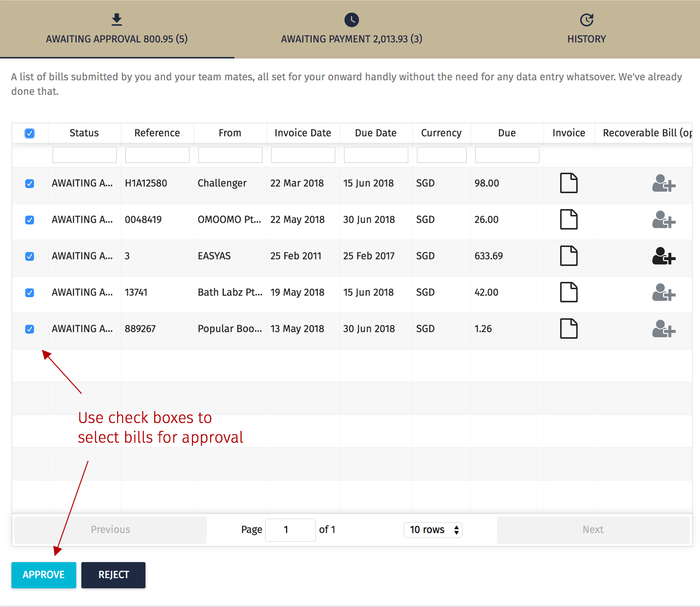
Task: Click the page number input field
Action: click(290, 530)
